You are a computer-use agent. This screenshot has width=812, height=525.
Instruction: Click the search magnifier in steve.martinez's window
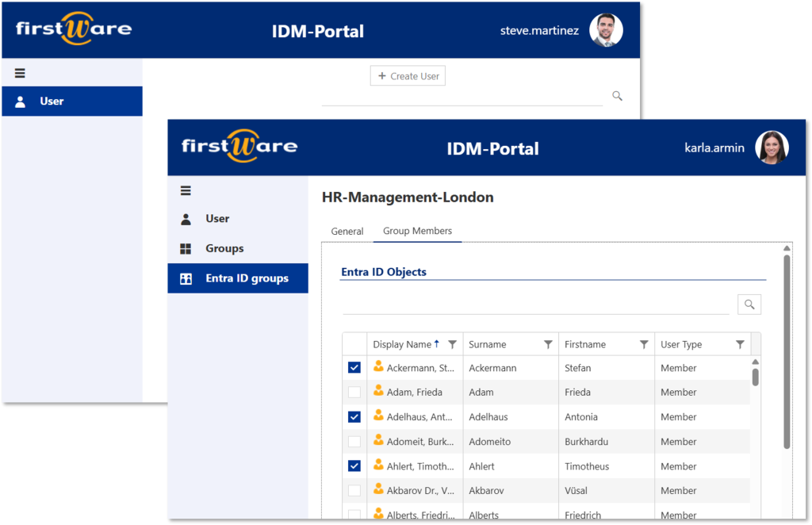[617, 95]
